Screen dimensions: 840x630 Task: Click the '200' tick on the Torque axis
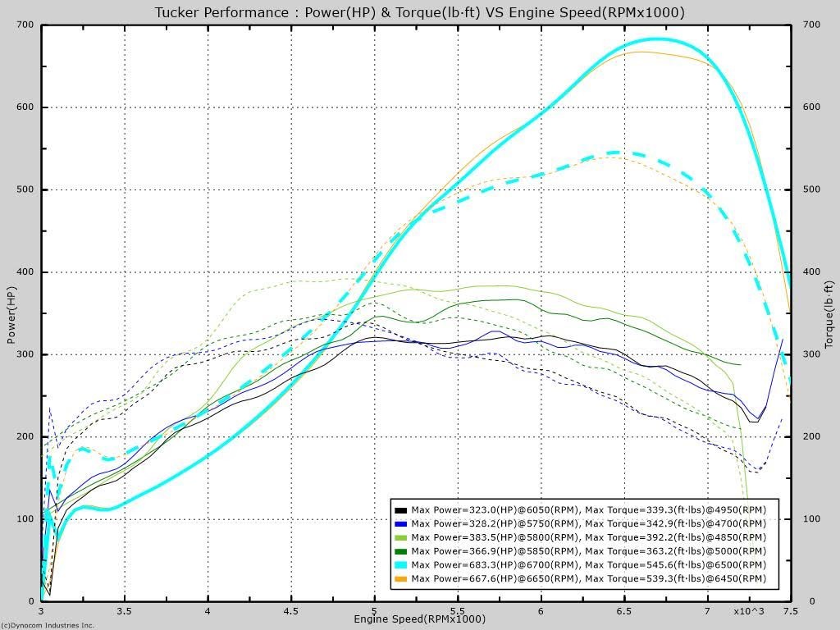coord(811,436)
